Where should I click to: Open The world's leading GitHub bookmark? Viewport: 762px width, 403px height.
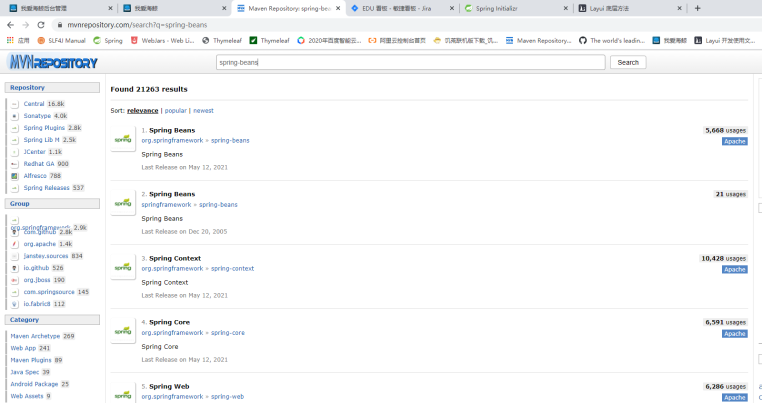click(x=612, y=40)
